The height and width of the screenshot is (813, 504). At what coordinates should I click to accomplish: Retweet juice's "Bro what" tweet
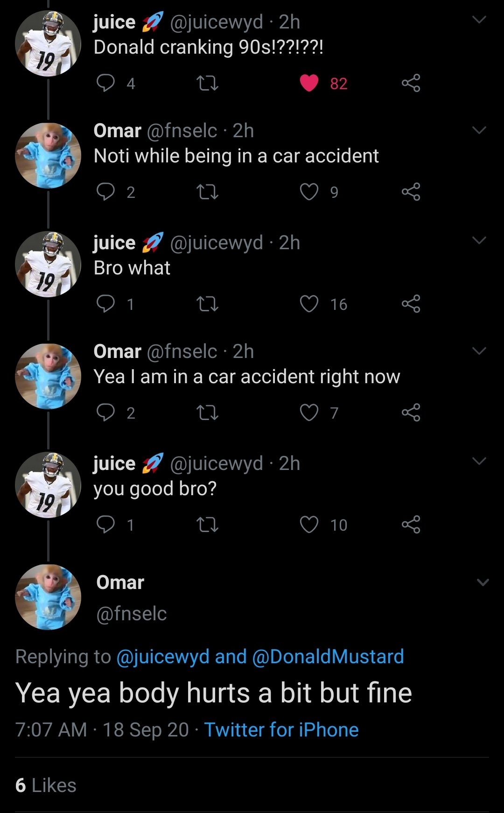[x=208, y=304]
